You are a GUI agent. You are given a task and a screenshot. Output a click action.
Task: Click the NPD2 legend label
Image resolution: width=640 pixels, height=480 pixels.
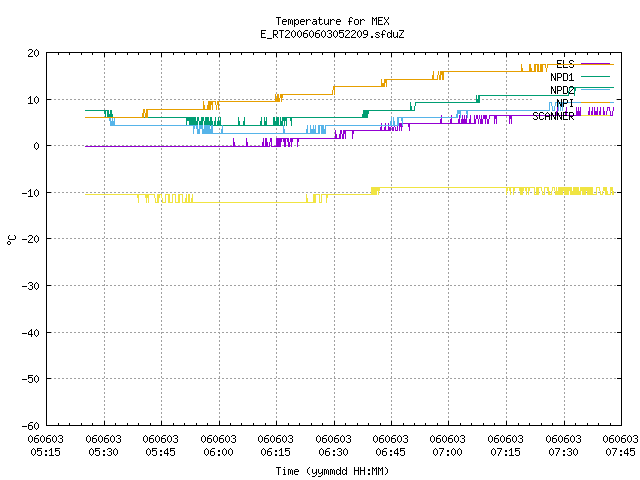point(562,90)
